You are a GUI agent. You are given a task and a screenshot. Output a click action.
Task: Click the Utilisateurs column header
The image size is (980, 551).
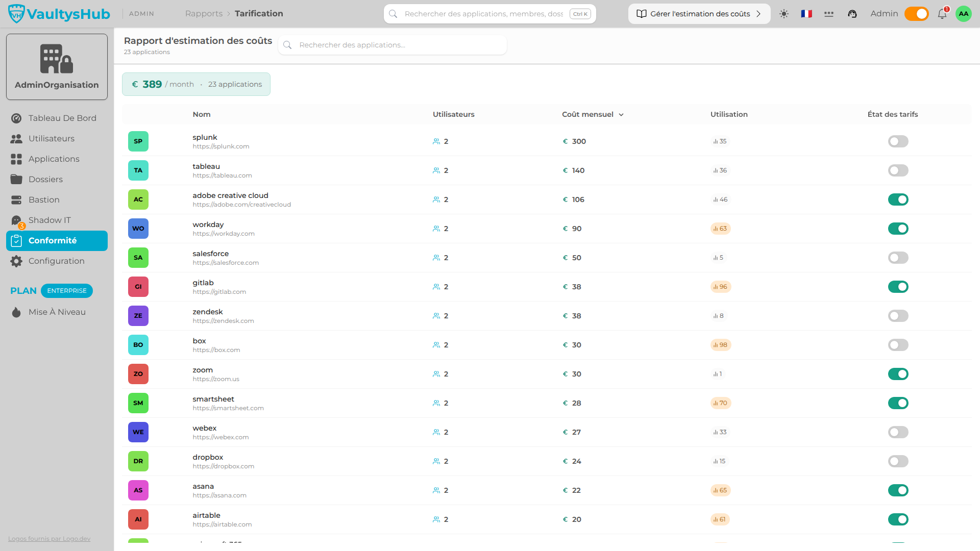pyautogui.click(x=454, y=114)
